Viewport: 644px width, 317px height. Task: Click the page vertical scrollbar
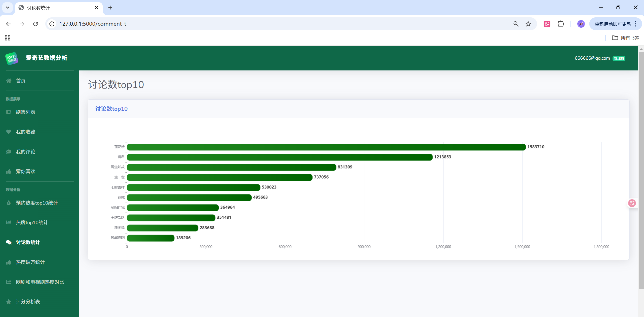tap(641, 171)
